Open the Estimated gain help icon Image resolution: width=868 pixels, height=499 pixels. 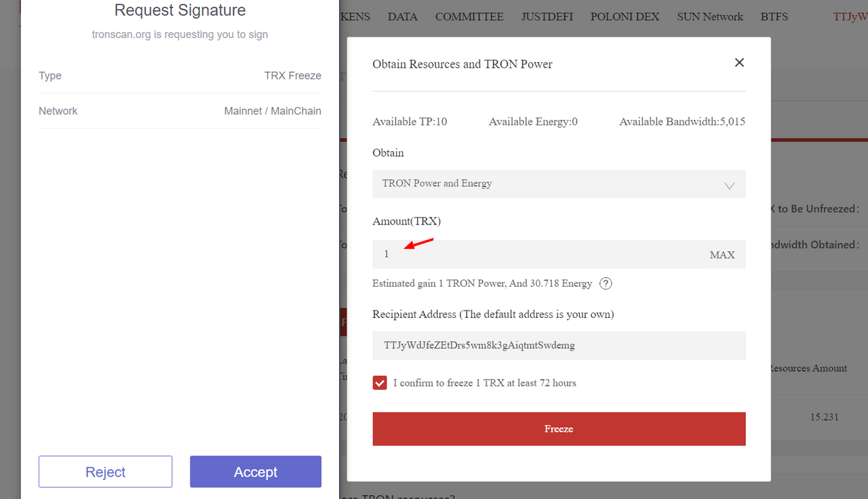pyautogui.click(x=606, y=283)
